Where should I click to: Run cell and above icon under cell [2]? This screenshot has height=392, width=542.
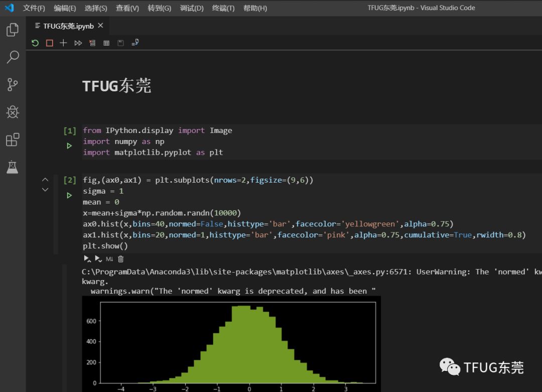point(87,258)
